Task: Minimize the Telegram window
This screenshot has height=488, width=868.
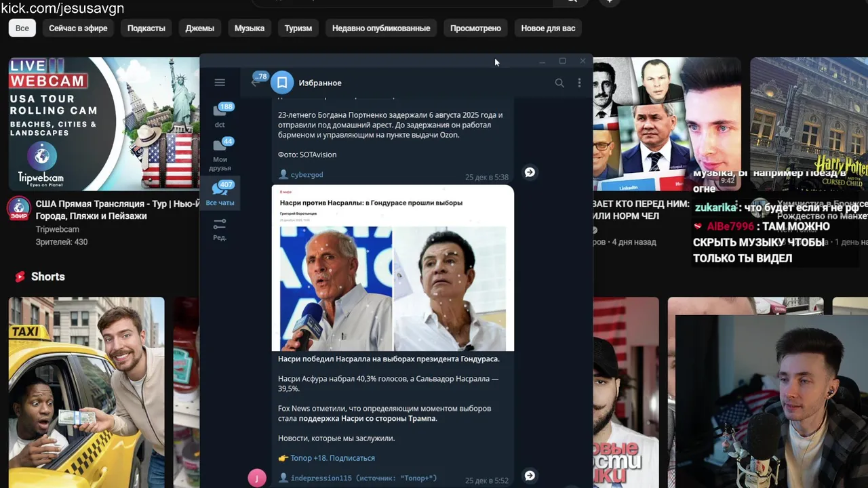Action: click(542, 61)
